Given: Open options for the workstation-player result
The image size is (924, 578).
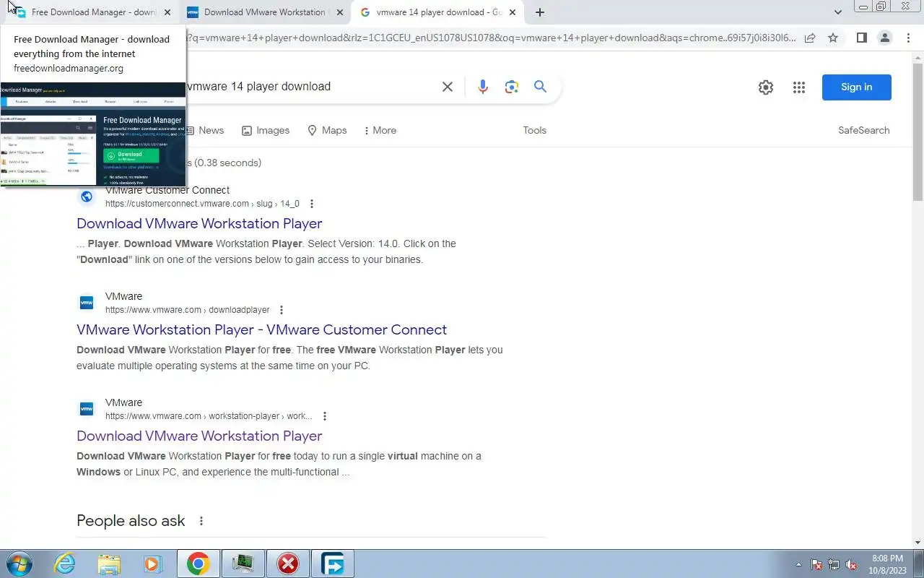Looking at the screenshot, I should pyautogui.click(x=325, y=416).
